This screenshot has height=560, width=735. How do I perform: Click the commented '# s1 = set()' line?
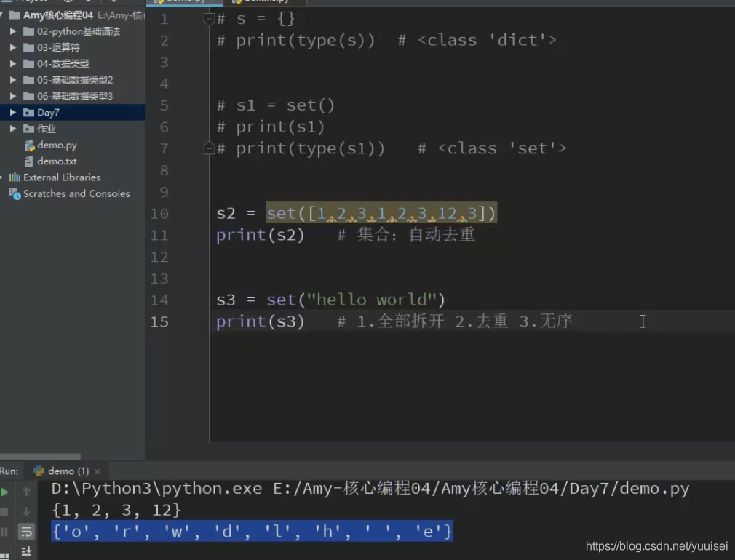(x=276, y=105)
